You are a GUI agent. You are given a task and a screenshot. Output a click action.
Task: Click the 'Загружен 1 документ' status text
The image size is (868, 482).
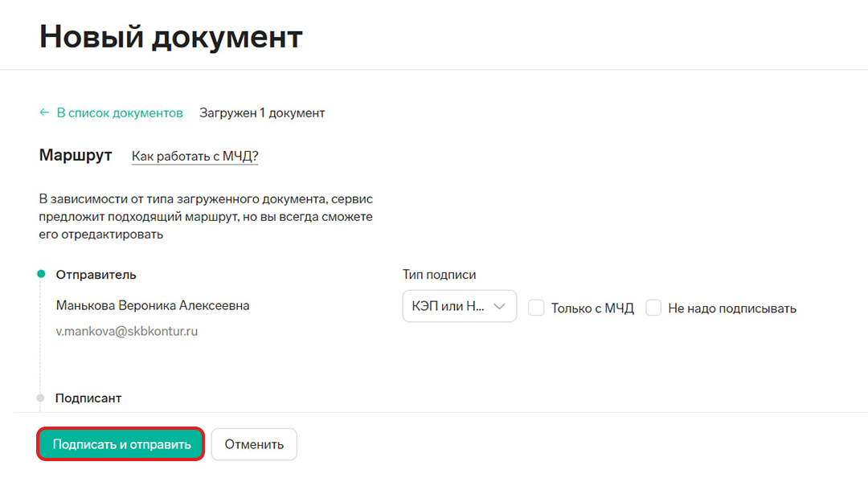point(262,113)
